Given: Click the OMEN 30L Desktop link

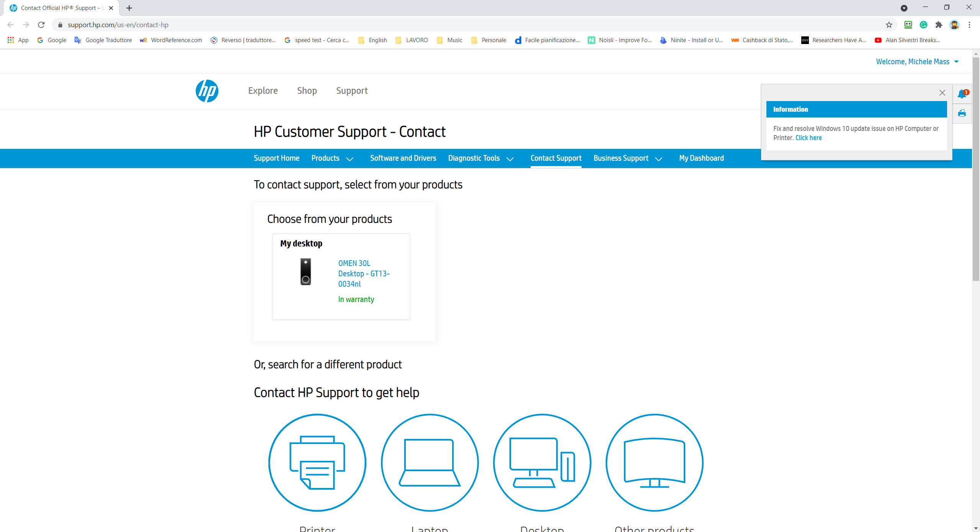Looking at the screenshot, I should [x=363, y=273].
